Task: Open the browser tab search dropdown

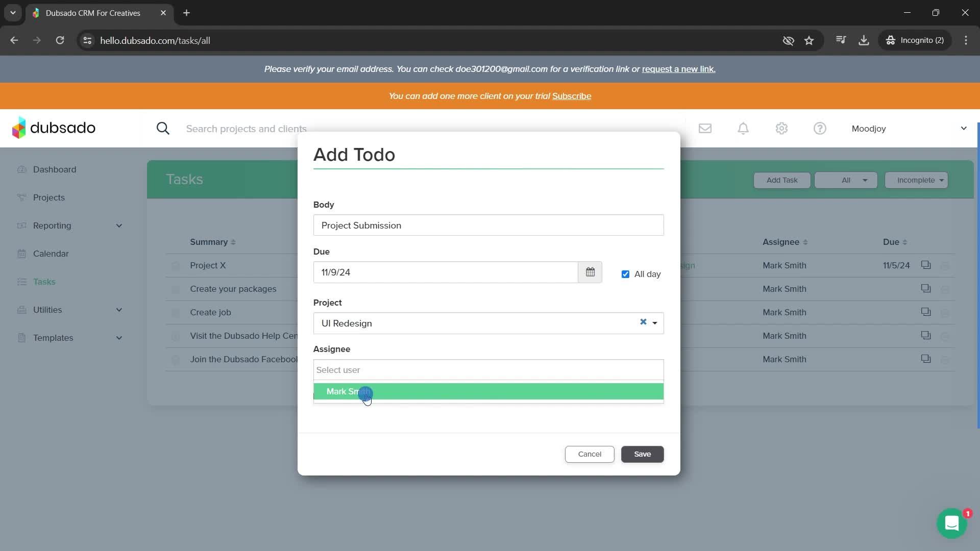Action: tap(13, 13)
